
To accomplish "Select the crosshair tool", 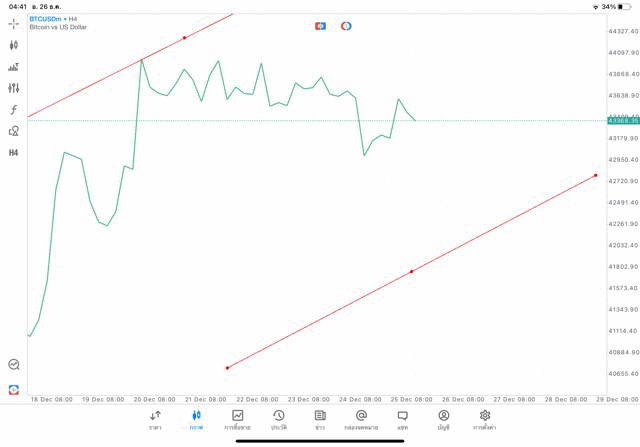I will pyautogui.click(x=14, y=23).
